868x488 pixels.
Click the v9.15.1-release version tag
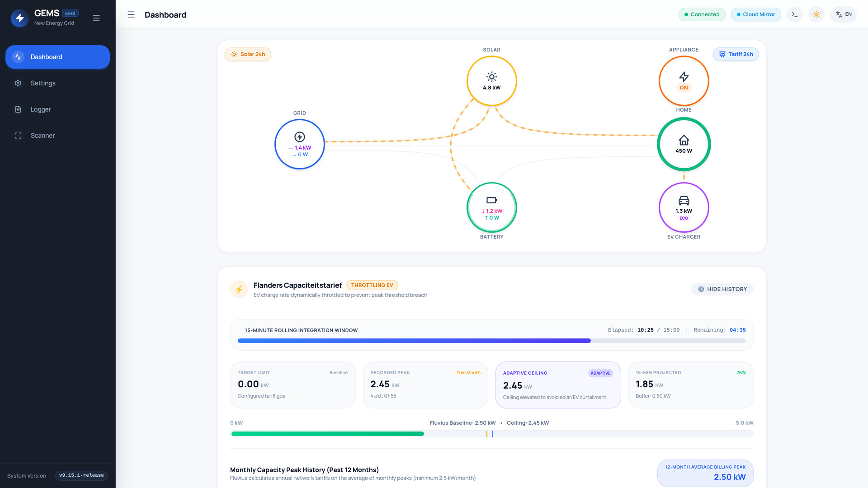coord(81,475)
